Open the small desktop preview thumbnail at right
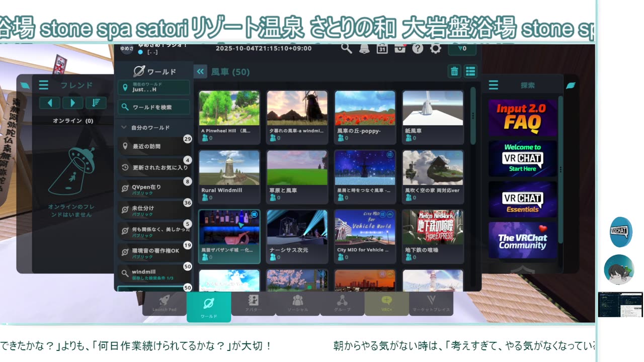The width and height of the screenshot is (644, 362). (620, 305)
